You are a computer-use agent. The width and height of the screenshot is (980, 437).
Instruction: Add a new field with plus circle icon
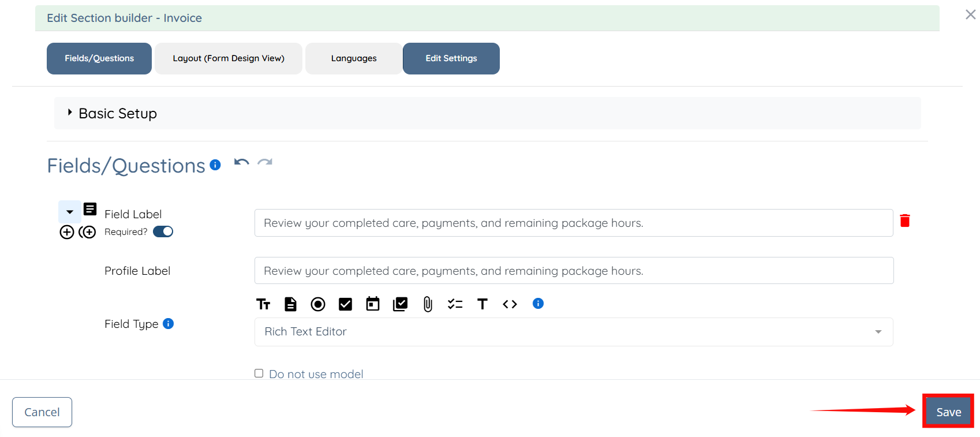click(67, 232)
